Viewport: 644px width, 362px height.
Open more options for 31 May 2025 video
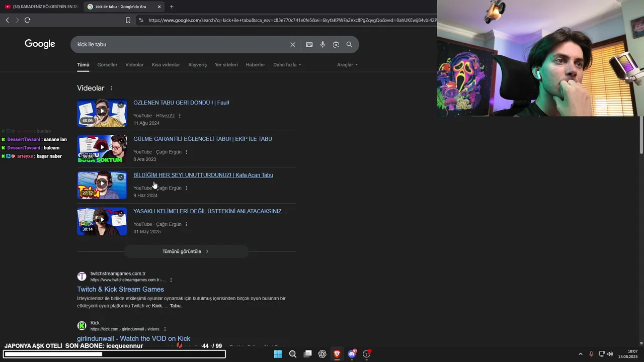click(x=186, y=224)
